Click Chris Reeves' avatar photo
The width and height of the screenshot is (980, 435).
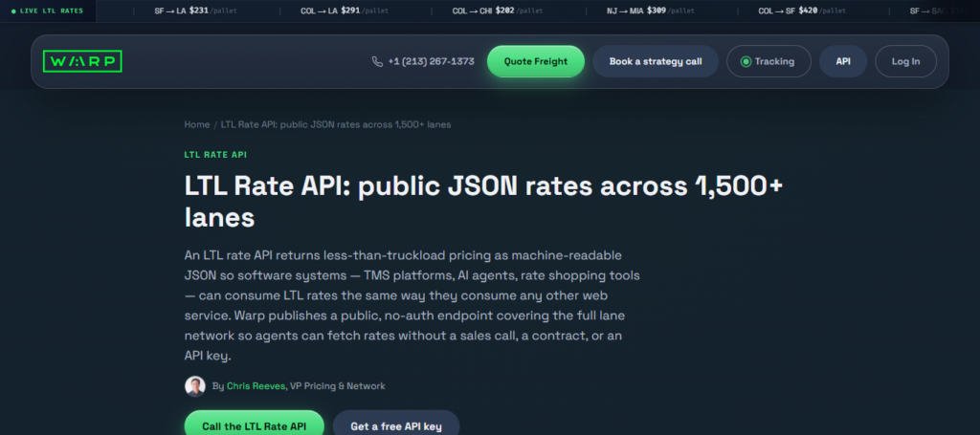pos(195,386)
